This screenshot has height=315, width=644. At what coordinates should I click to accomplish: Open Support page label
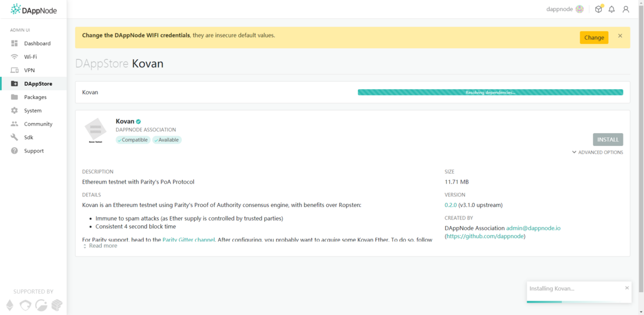coord(33,151)
